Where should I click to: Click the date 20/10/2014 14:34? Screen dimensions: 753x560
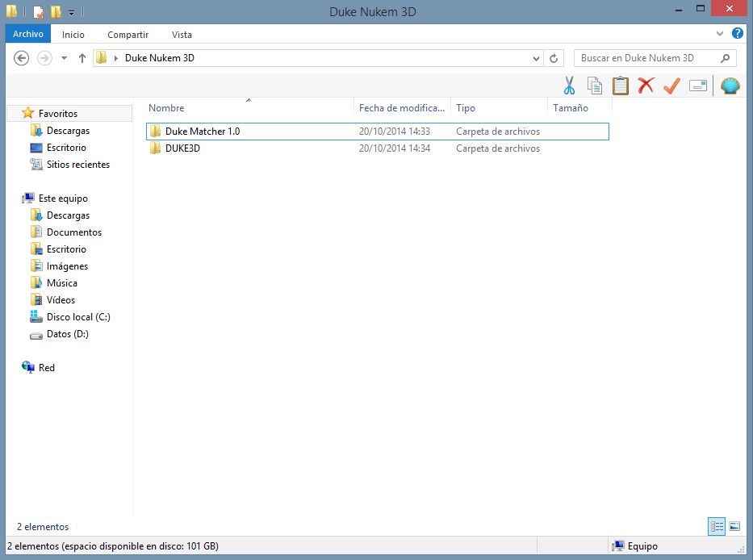pyautogui.click(x=395, y=148)
